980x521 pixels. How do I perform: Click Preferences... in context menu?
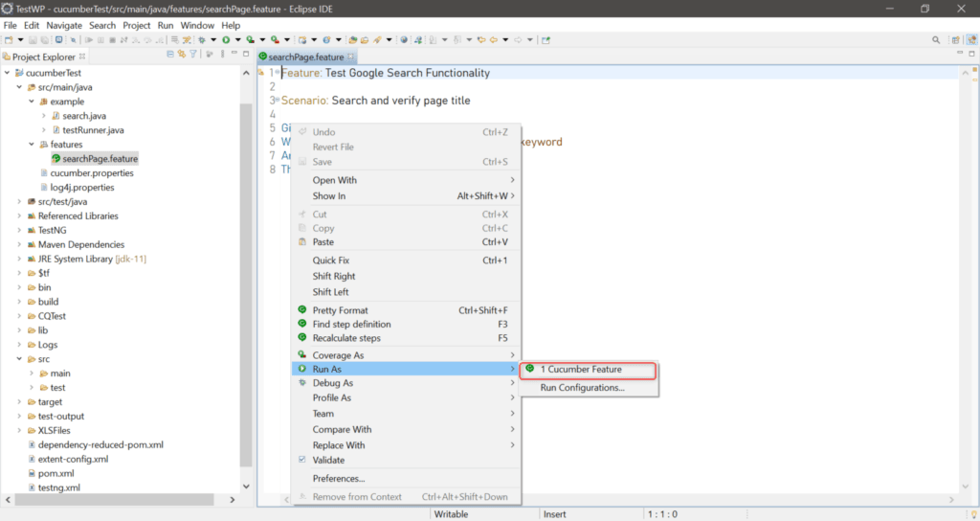406,479
